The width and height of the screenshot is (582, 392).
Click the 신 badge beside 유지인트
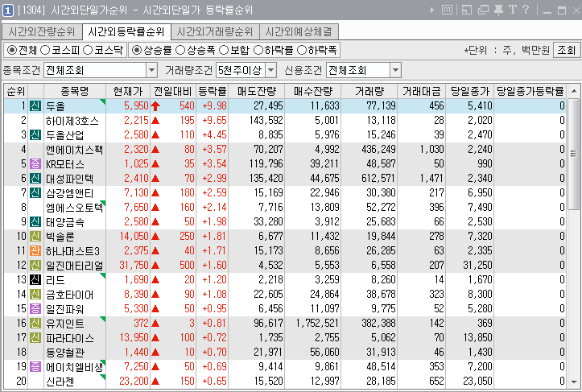coord(35,323)
